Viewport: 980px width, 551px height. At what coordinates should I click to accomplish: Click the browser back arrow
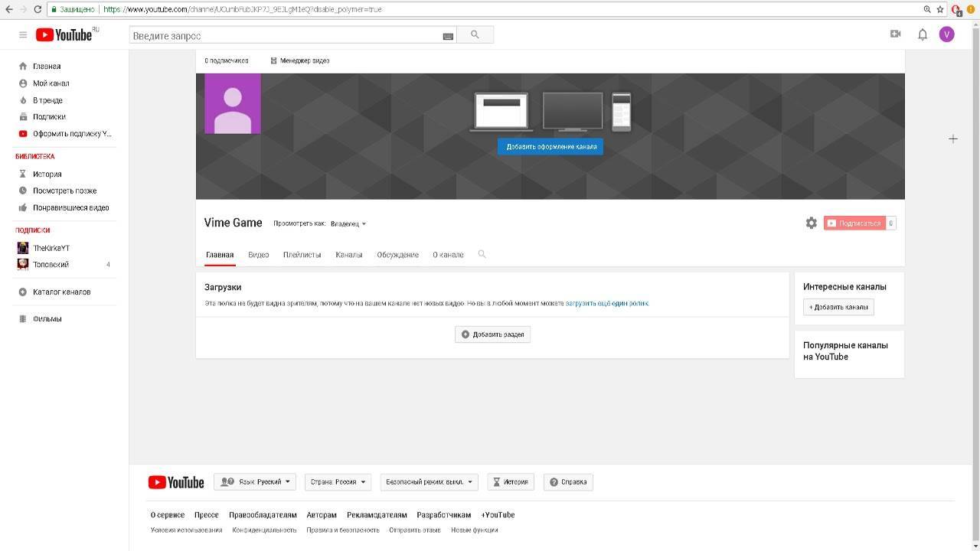(8, 9)
